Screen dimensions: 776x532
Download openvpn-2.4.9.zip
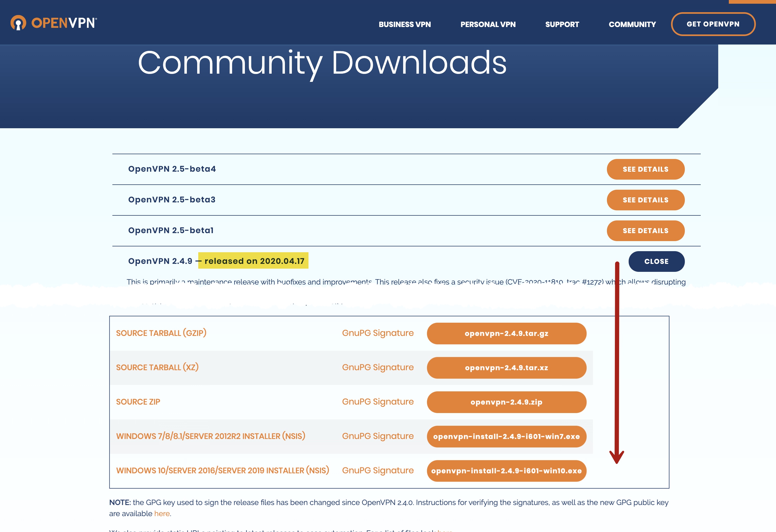[x=506, y=402]
